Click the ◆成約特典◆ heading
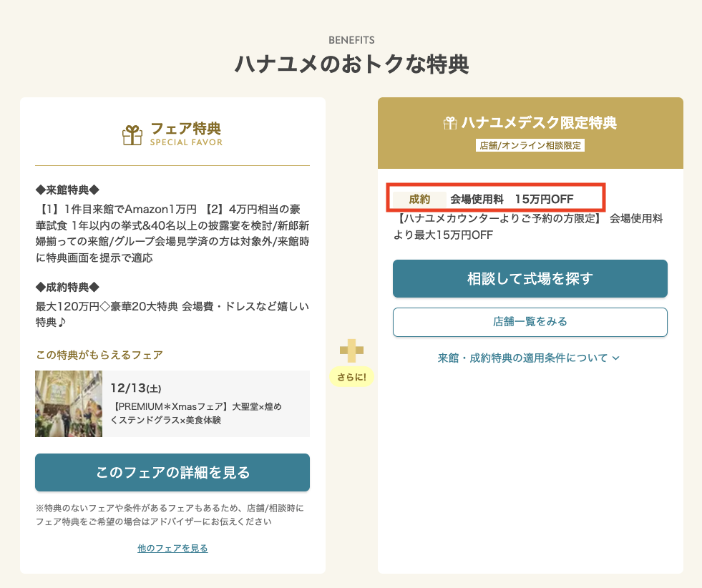Screen dimensions: 702x588 [67, 287]
